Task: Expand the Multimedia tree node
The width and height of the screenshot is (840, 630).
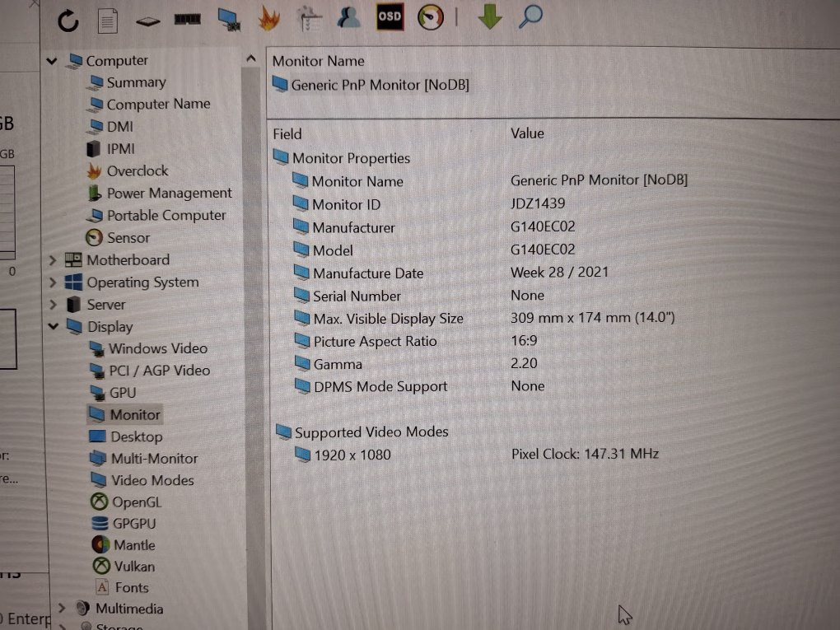Action: [61, 608]
